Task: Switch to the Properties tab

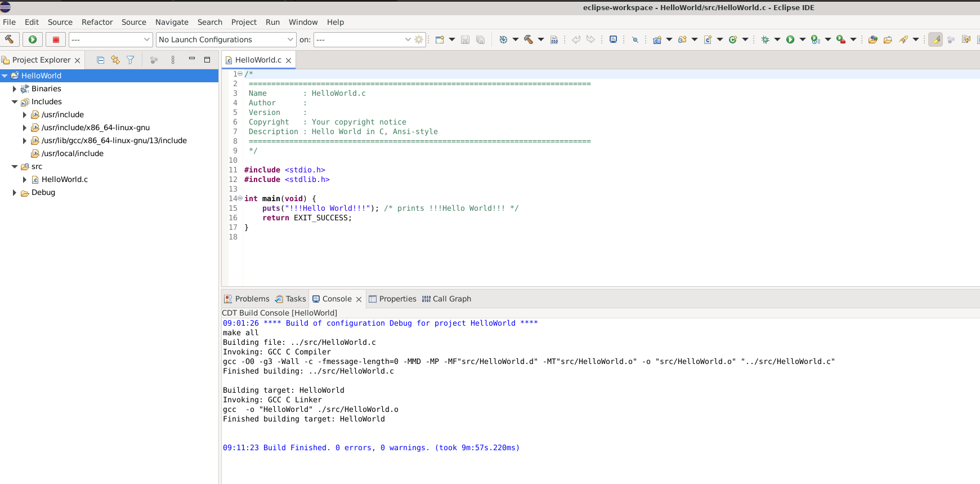Action: coord(392,299)
